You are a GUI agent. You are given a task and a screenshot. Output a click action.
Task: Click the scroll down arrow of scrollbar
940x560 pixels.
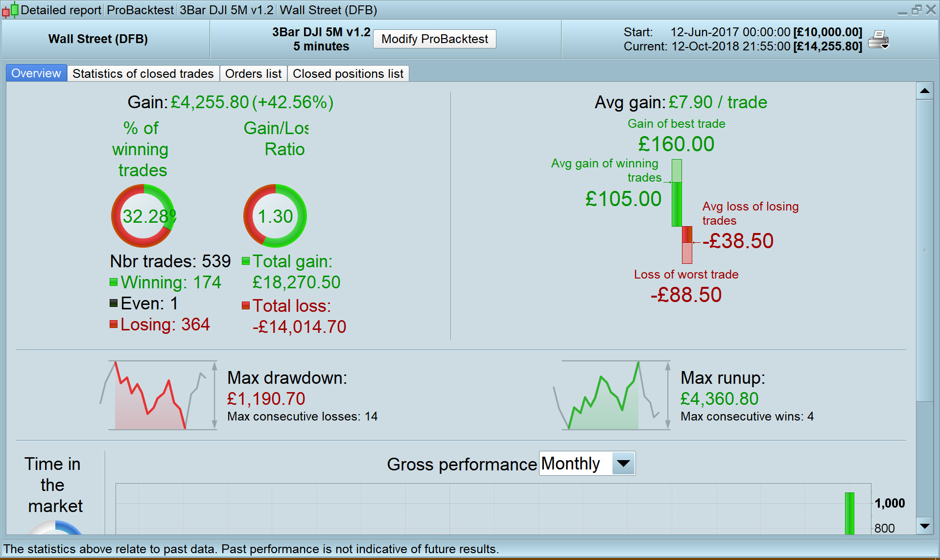pos(924,526)
